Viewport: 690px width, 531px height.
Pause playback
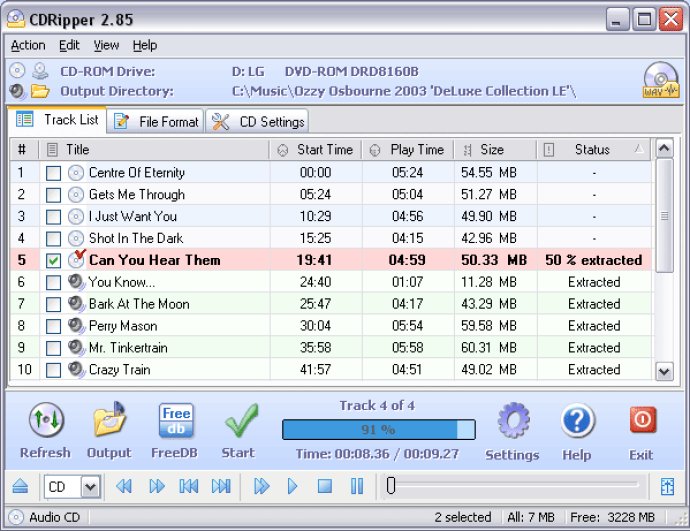[x=357, y=487]
